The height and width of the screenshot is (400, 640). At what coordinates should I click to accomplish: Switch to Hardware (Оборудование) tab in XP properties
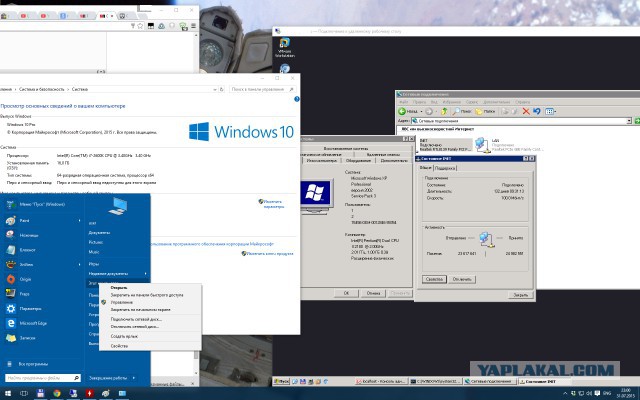tap(358, 160)
